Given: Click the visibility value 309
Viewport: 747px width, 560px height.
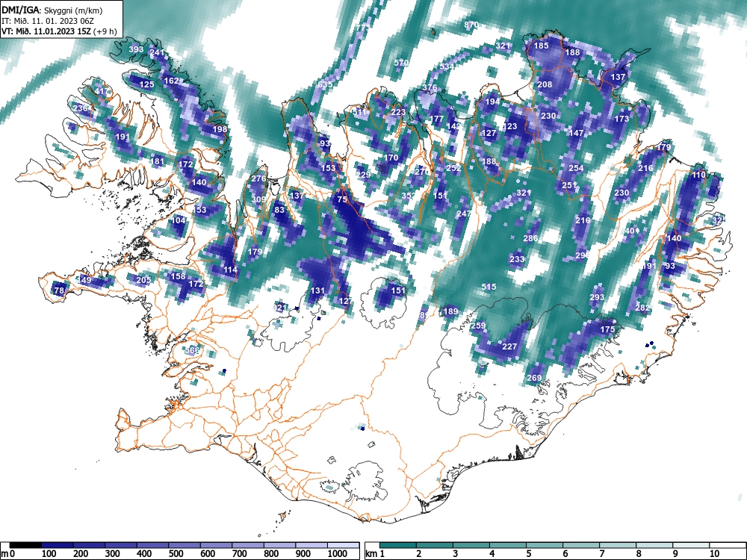Looking at the screenshot, I should [x=258, y=199].
